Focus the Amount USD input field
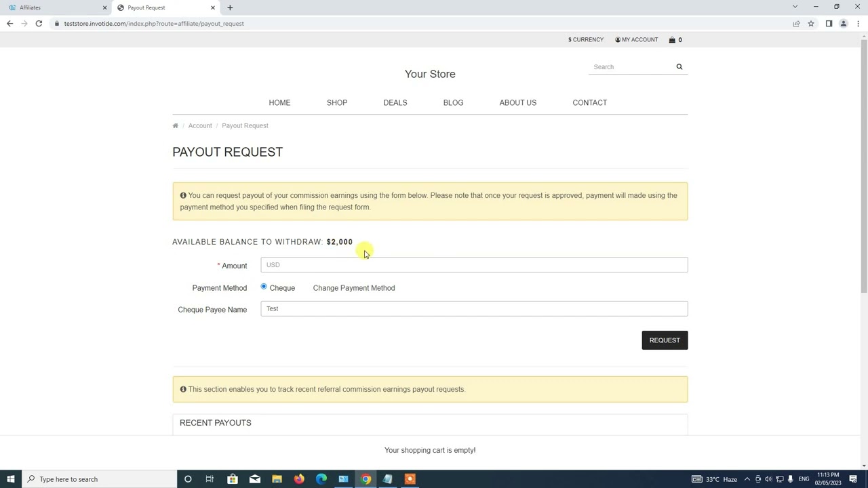The height and width of the screenshot is (488, 868). coord(474,265)
